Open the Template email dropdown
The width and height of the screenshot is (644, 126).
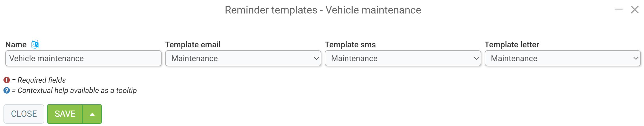(x=243, y=58)
